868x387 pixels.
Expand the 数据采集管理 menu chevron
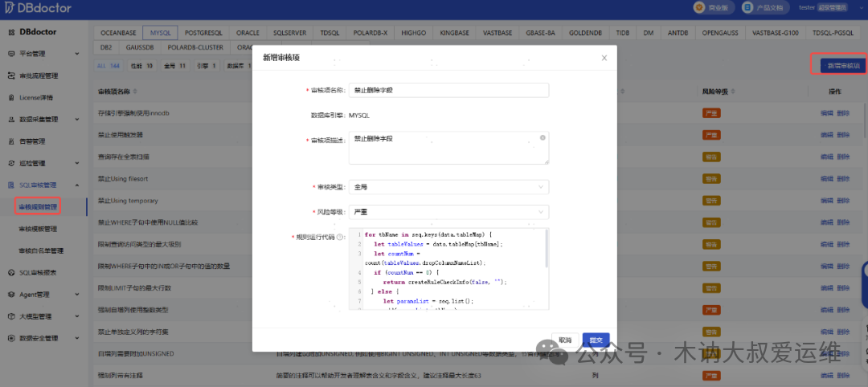77,120
